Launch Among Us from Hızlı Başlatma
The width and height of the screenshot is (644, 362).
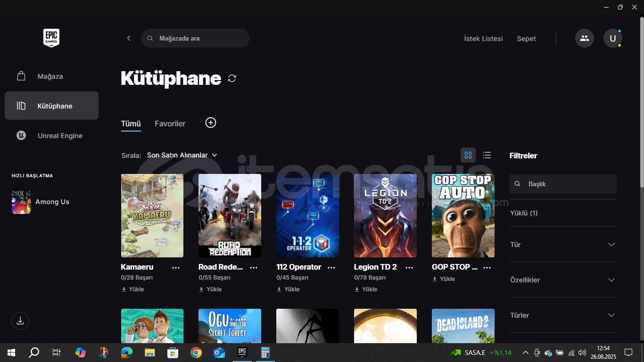[41, 202]
